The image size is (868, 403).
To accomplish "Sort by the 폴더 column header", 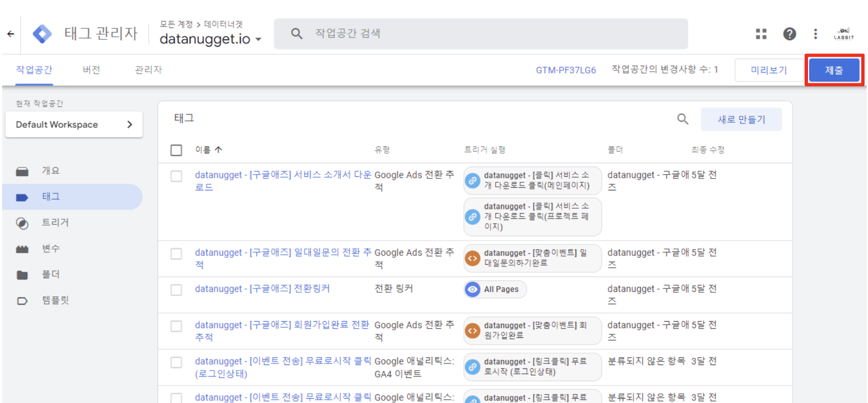I will (x=615, y=150).
